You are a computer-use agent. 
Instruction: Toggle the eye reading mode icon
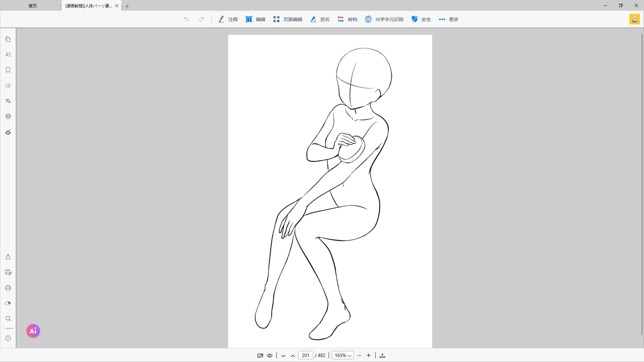click(270, 356)
